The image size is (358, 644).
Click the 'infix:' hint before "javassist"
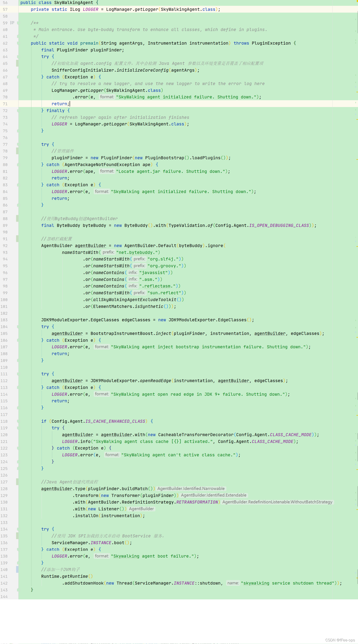pyautogui.click(x=133, y=272)
